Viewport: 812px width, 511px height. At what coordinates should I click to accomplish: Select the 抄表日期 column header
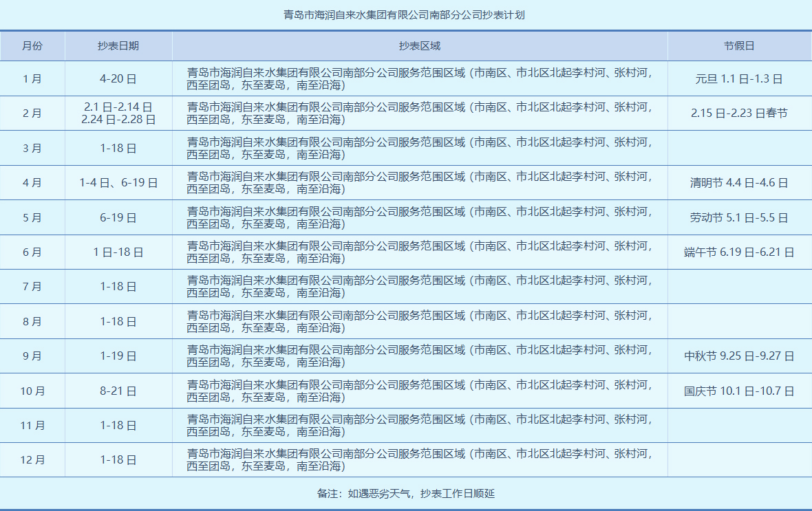pyautogui.click(x=118, y=44)
